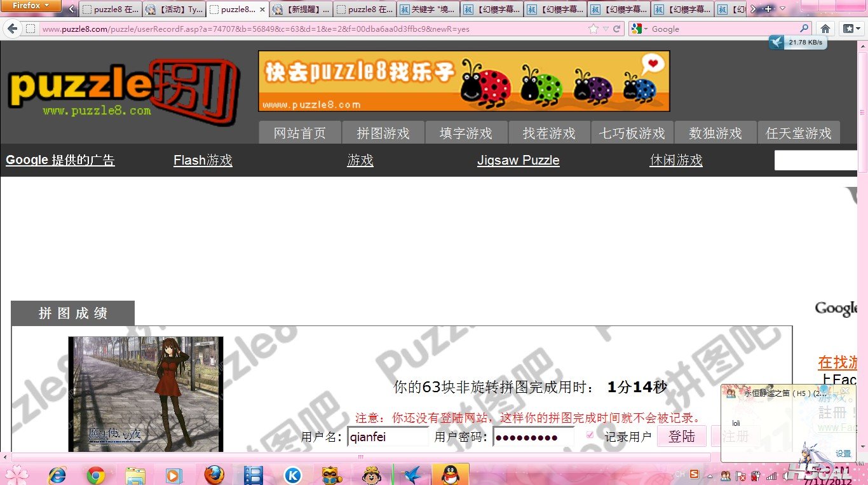
Task: Open the 任天堂游戏 nav tab
Action: tap(799, 133)
